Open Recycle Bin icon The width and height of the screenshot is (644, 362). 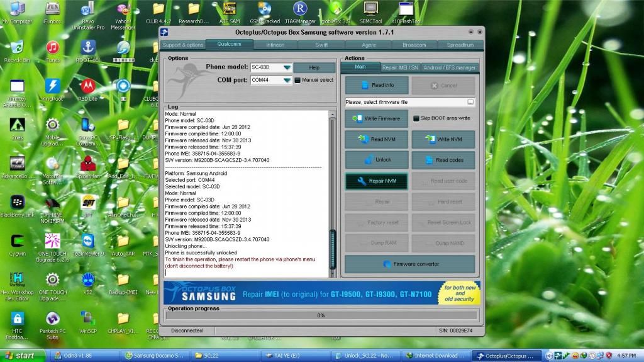[17, 52]
